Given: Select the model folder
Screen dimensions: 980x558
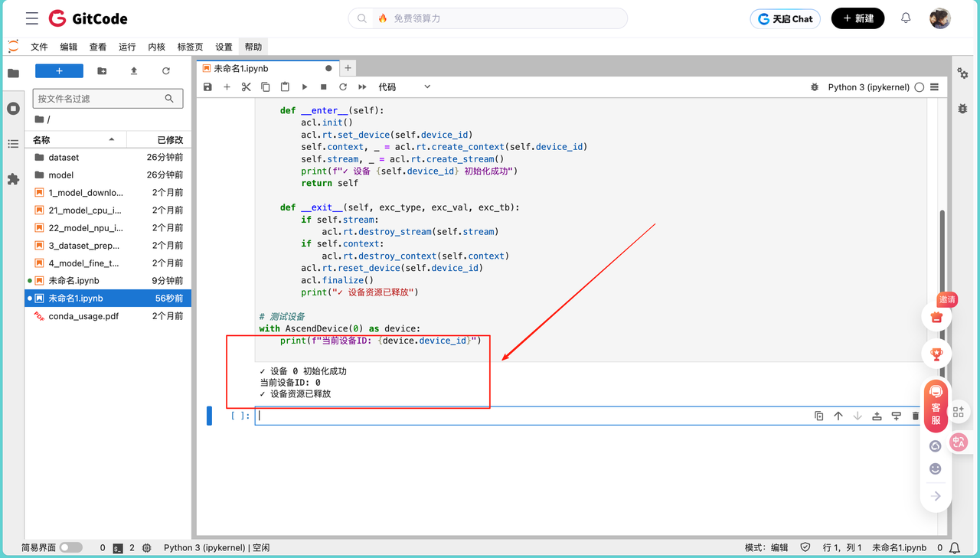Looking at the screenshot, I should (x=108, y=175).
